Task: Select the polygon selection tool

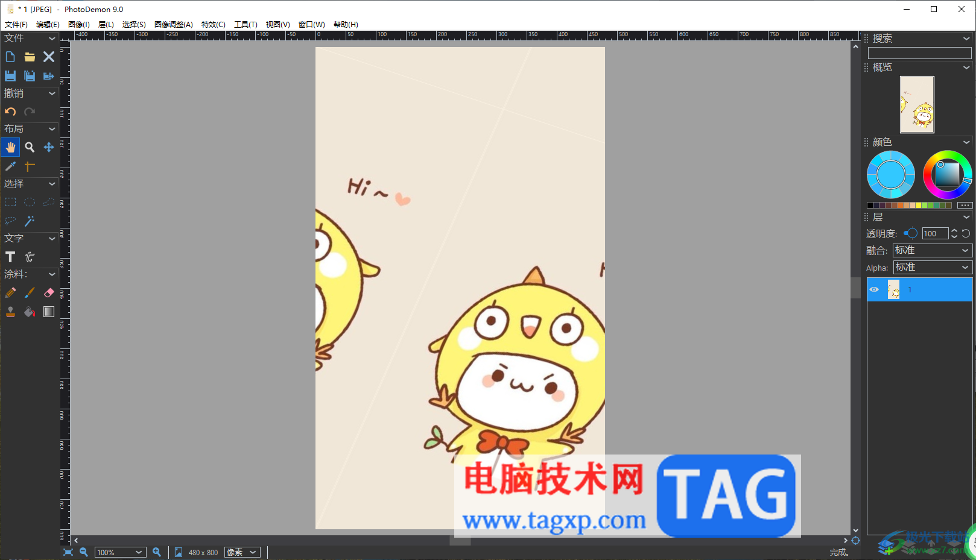Action: 49,202
